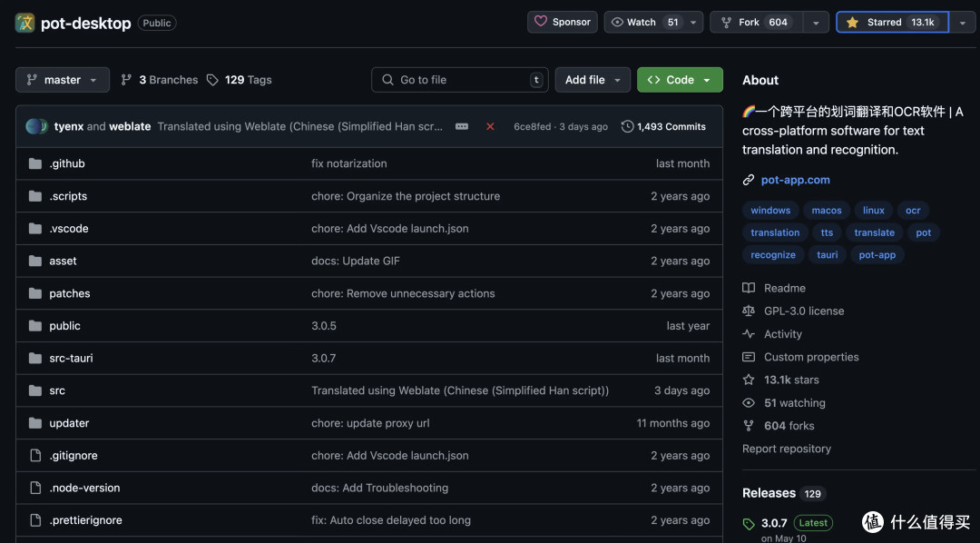Open commit hash 6ce8fed
This screenshot has height=543, width=980.
pyautogui.click(x=533, y=126)
